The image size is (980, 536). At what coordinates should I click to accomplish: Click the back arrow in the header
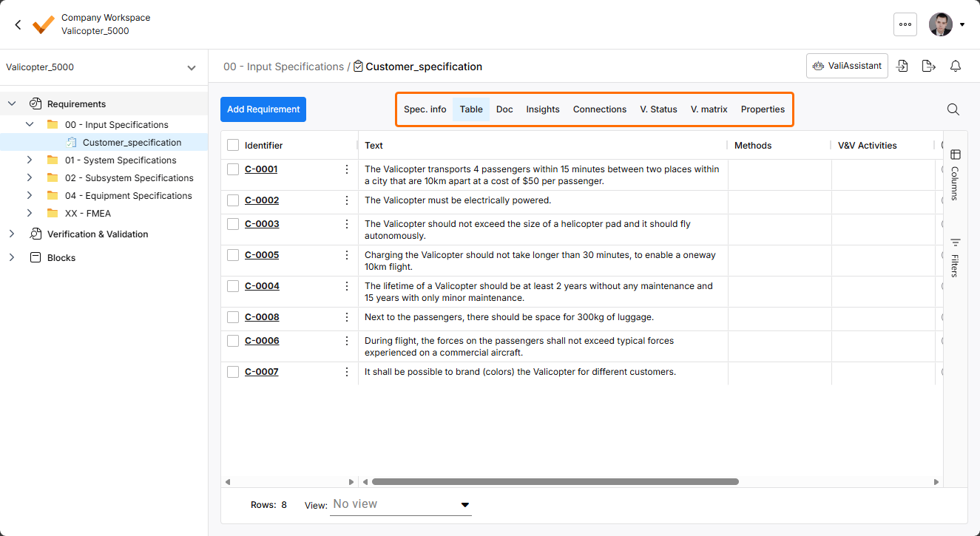click(18, 24)
